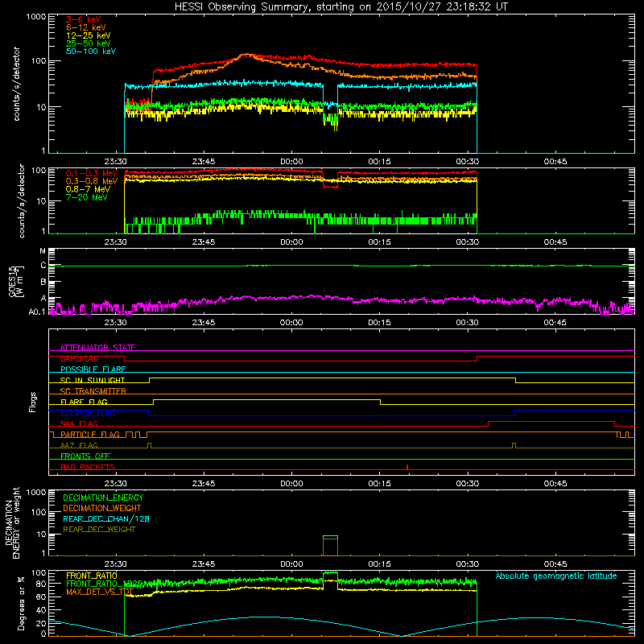Select the 'MAX_DET_VS_TOT' legend label
The width and height of the screenshot is (644, 644).
[x=99, y=592]
